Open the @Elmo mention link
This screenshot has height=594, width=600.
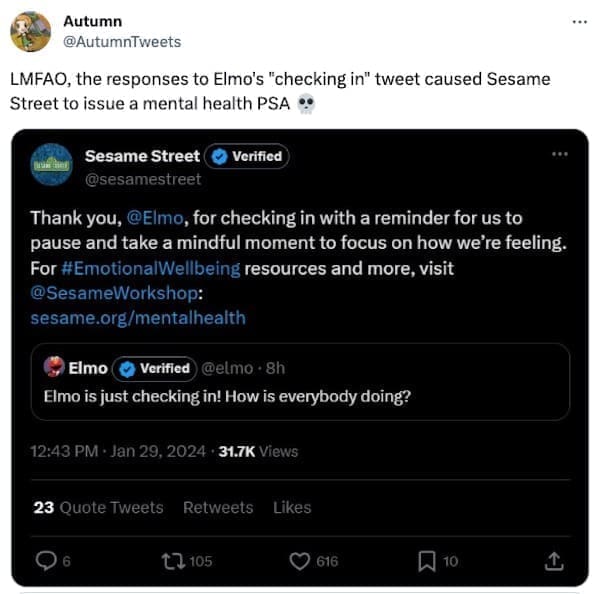153,217
